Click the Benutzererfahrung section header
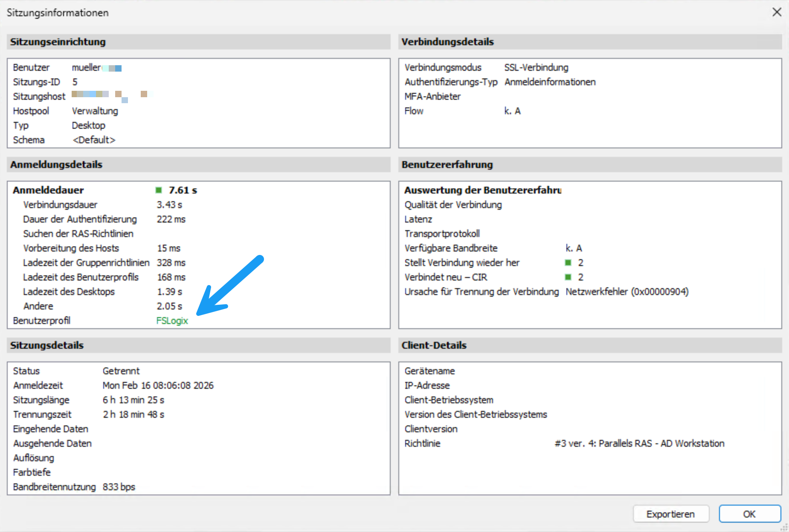The width and height of the screenshot is (789, 532). [x=447, y=165]
